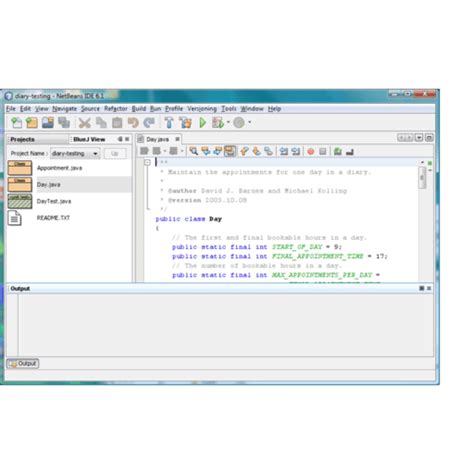The width and height of the screenshot is (474, 474).
Task: Run the main project with green arrow
Action: click(202, 123)
